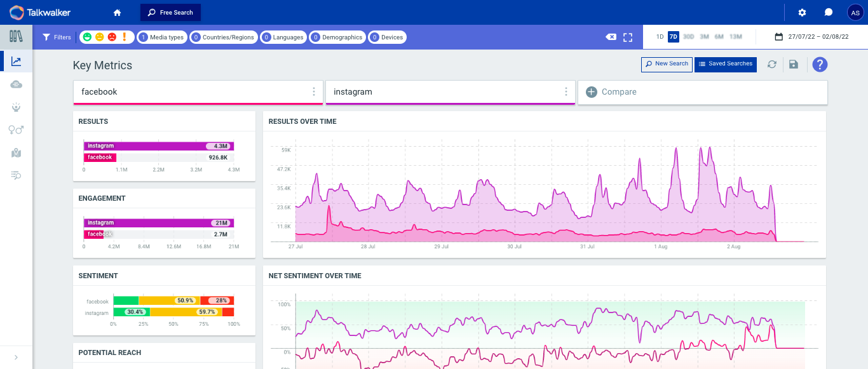Refresh the results with the reload icon
Image resolution: width=868 pixels, height=369 pixels.
tap(772, 64)
